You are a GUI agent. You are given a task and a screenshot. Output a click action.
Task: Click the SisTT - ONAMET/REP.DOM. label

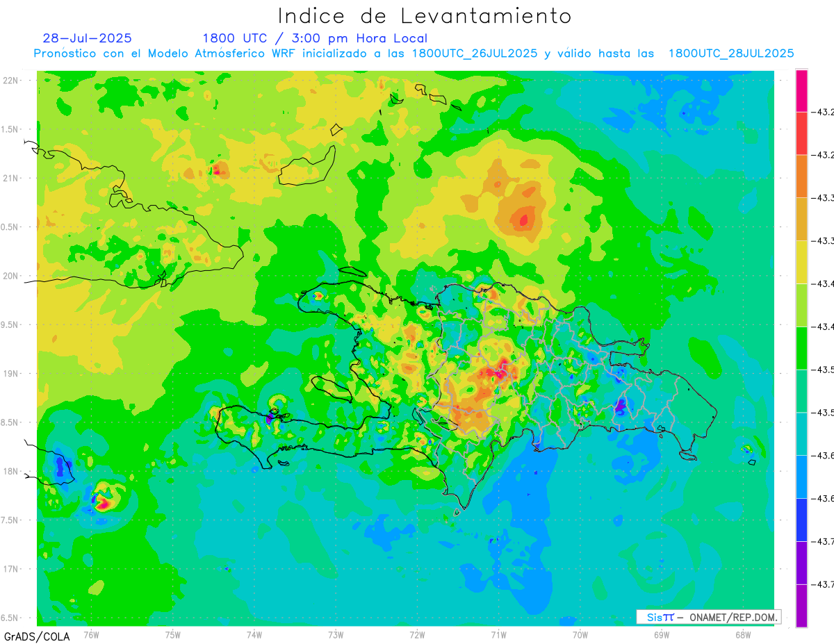[x=709, y=617]
